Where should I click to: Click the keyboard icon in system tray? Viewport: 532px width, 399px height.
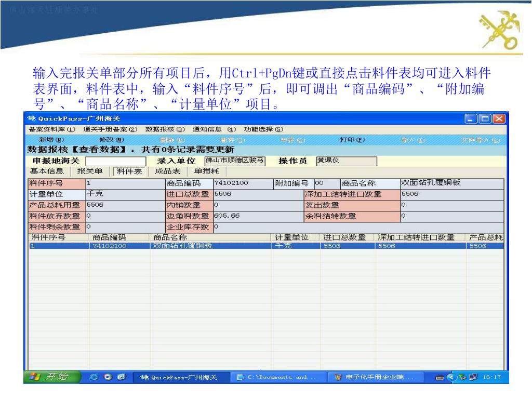click(440, 377)
